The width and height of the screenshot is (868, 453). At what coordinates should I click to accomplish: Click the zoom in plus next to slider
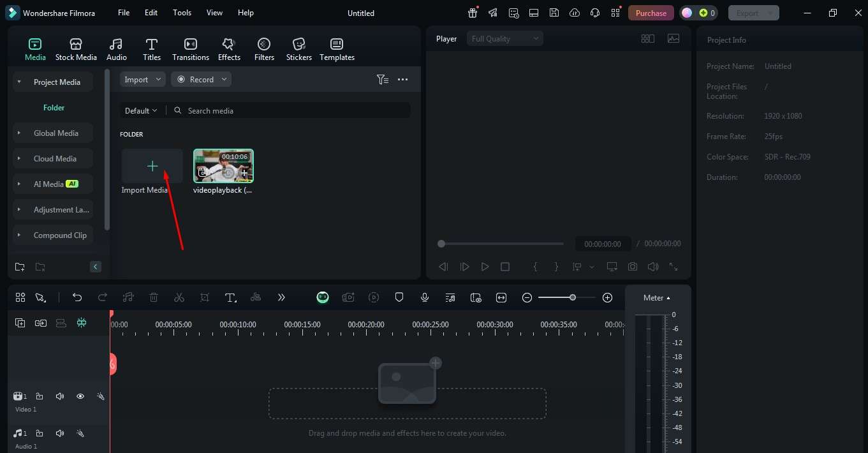click(x=607, y=297)
